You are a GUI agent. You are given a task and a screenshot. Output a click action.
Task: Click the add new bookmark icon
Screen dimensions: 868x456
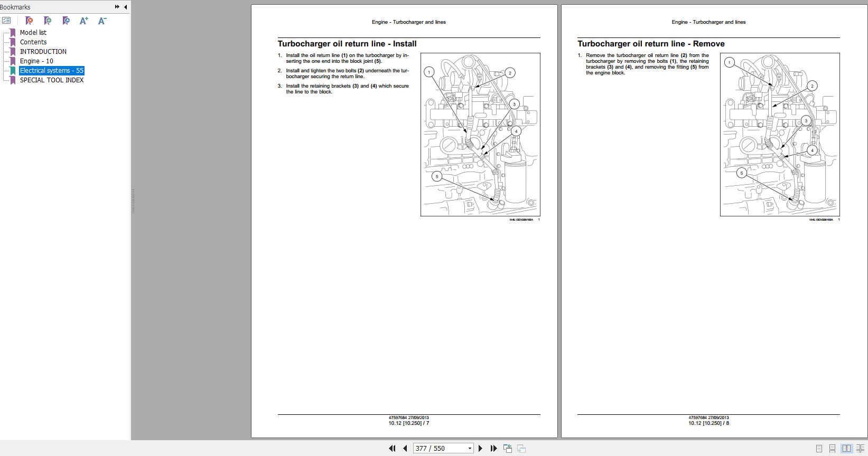tap(48, 21)
